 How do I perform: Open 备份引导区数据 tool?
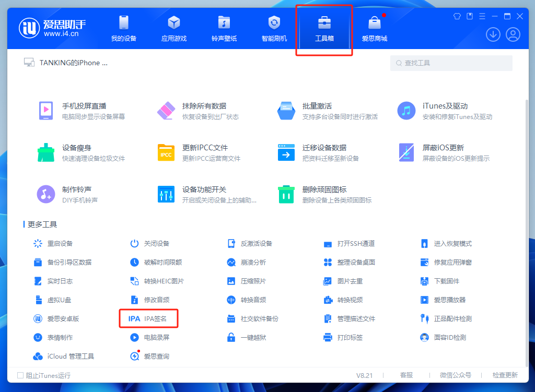pyautogui.click(x=63, y=262)
